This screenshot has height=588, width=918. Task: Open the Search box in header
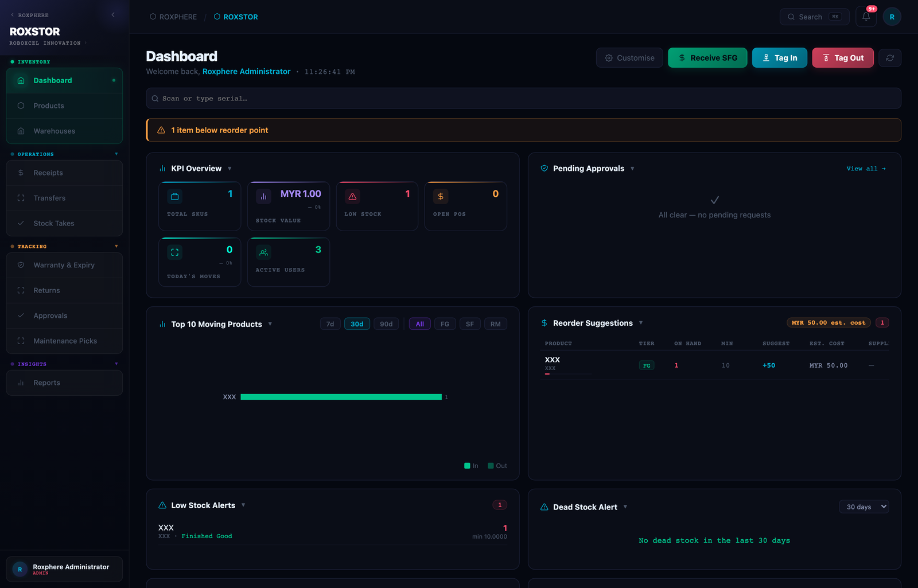[814, 17]
